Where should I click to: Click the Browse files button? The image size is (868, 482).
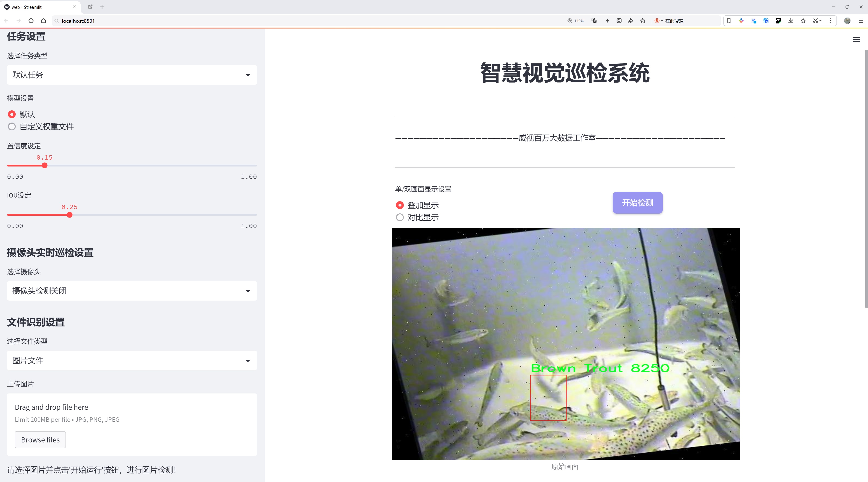click(x=40, y=440)
